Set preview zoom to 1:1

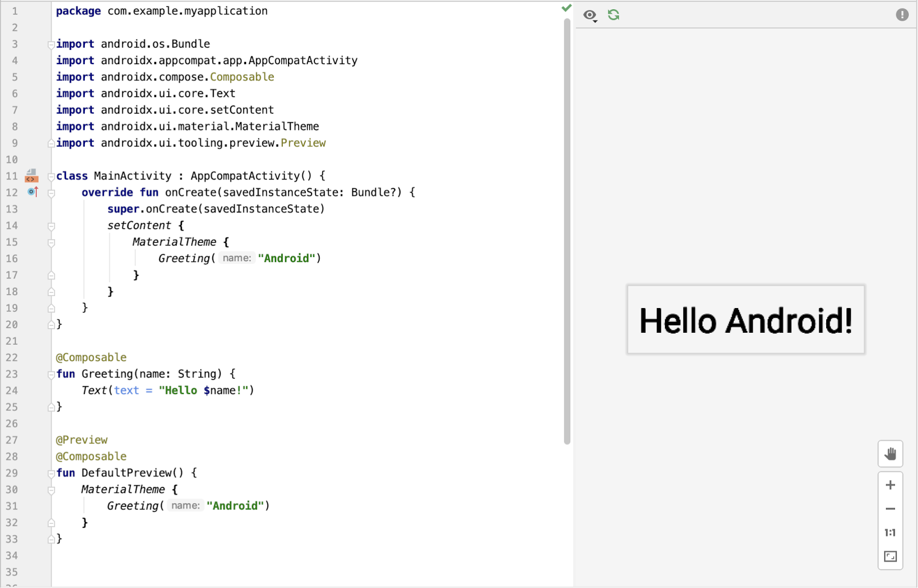tap(890, 533)
